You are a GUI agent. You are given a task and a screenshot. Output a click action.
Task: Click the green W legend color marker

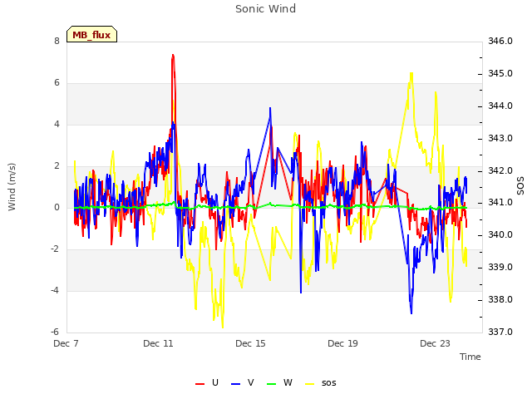click(x=272, y=384)
